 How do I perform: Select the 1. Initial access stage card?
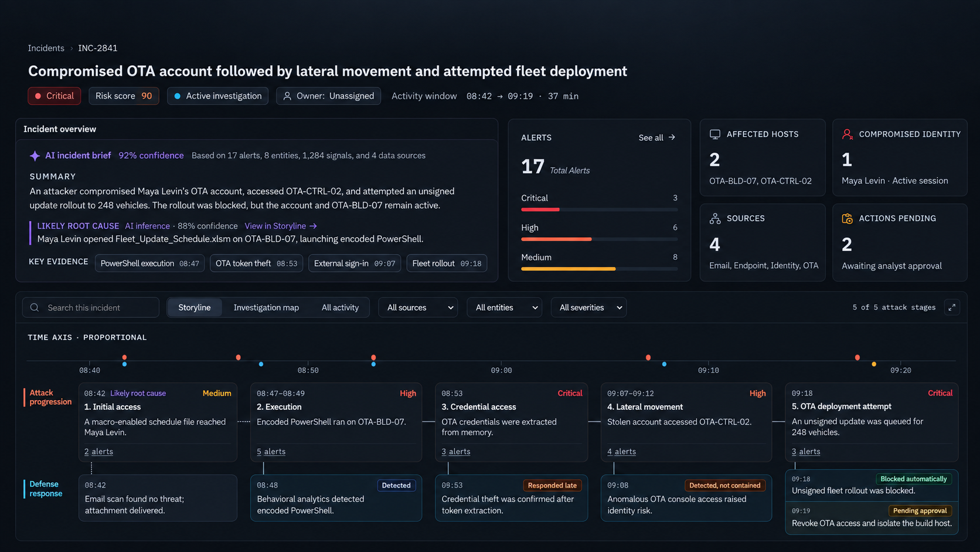coord(158,422)
